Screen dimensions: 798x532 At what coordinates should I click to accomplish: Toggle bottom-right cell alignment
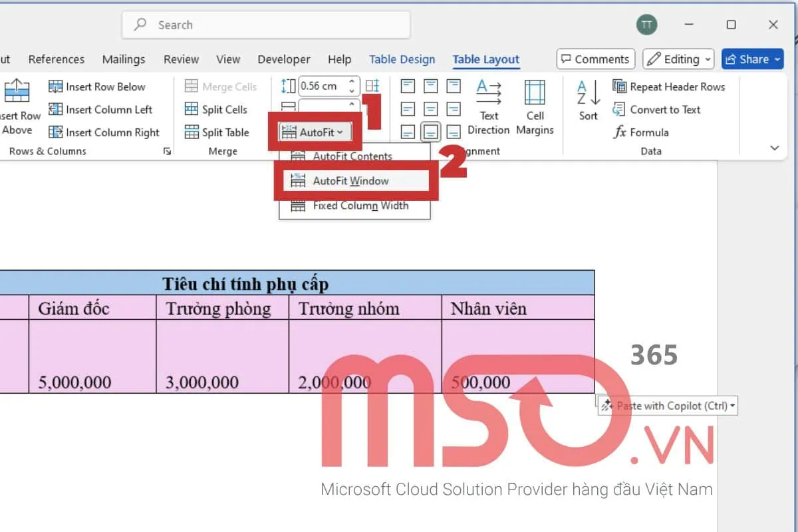coord(453,132)
